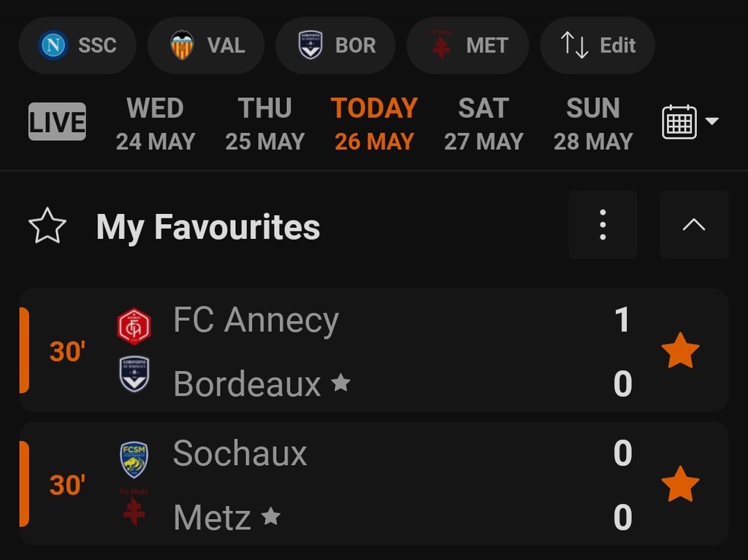Image resolution: width=748 pixels, height=560 pixels.
Task: Tap the Metz MET team chip
Action: pos(467,45)
